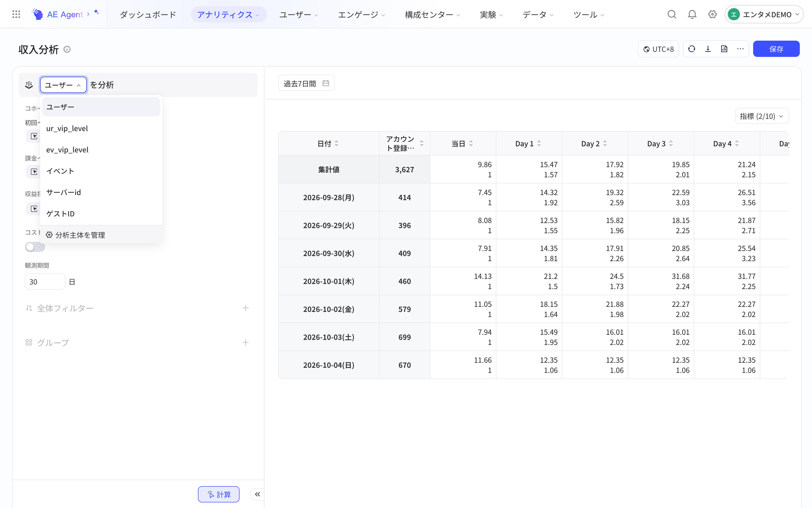Open the search magnifier icon
Screen dimensions: 812x508
(x=672, y=14)
